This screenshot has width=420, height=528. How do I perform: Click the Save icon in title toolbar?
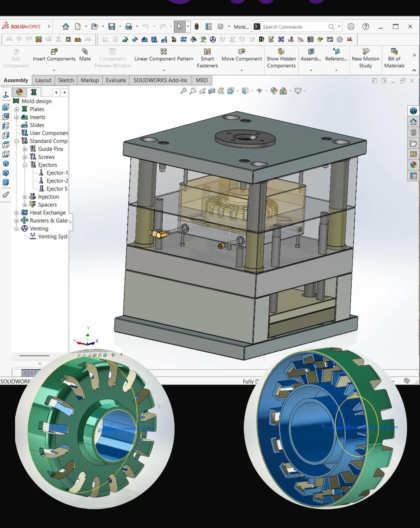[112, 27]
